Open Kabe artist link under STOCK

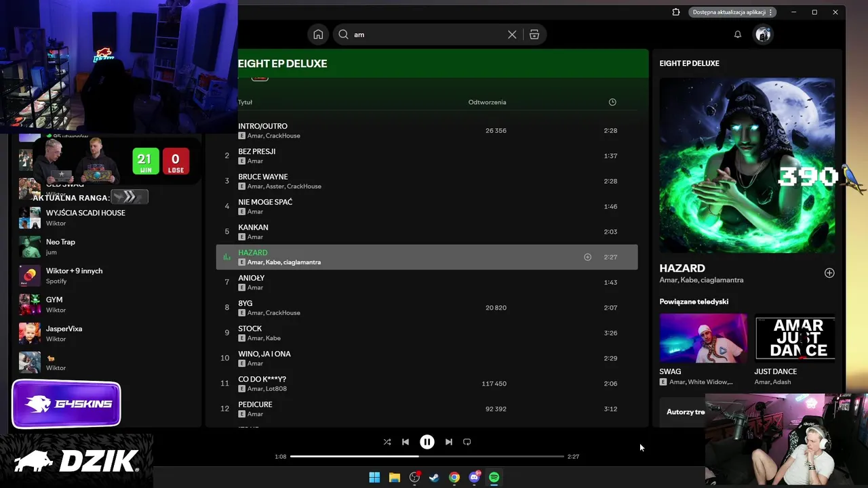(x=273, y=338)
